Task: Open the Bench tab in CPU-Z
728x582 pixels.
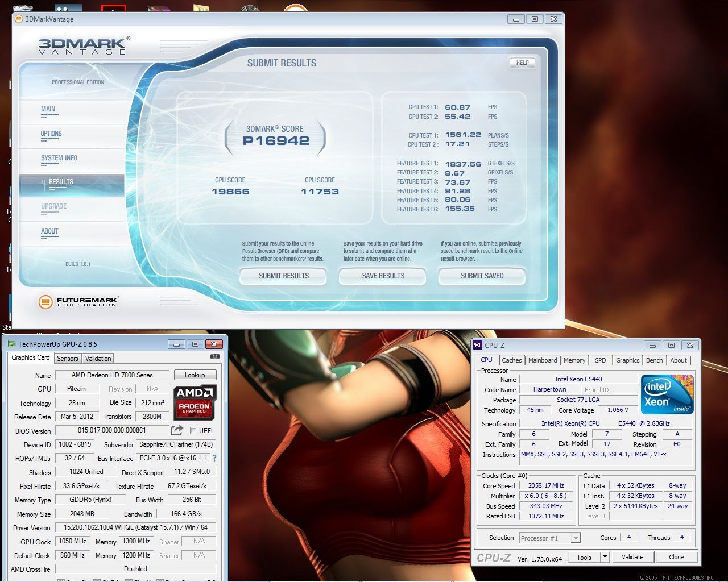Action: tap(654, 360)
